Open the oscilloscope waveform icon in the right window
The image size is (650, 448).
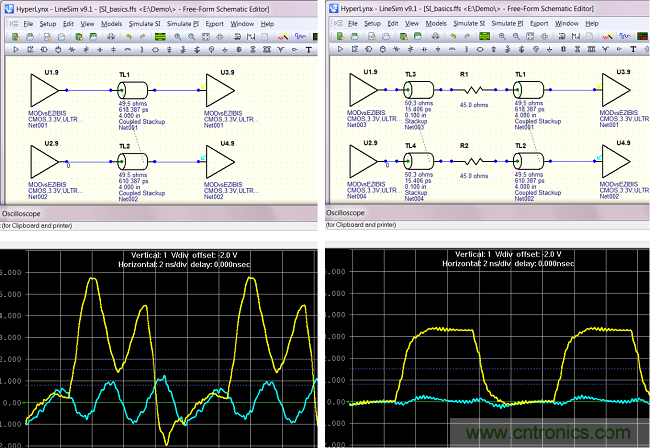[x=624, y=36]
